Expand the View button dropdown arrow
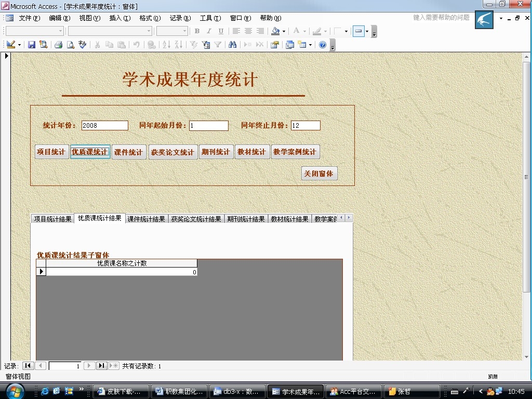 [x=19, y=45]
